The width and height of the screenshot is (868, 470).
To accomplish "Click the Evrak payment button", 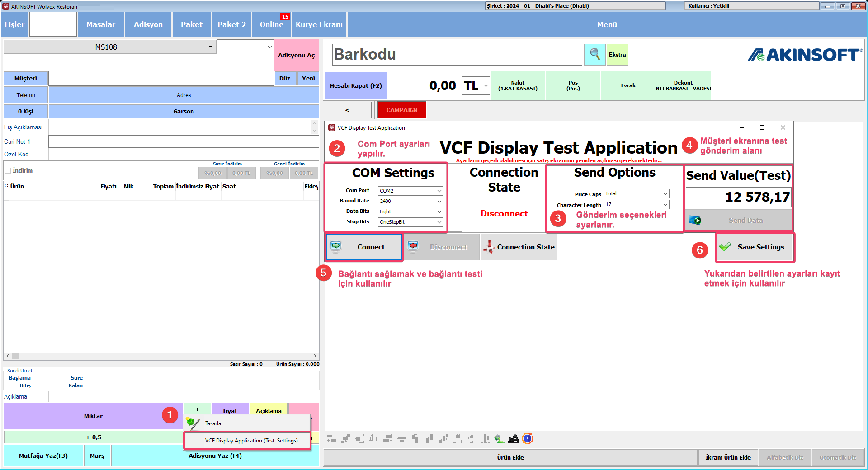I will 628,85.
